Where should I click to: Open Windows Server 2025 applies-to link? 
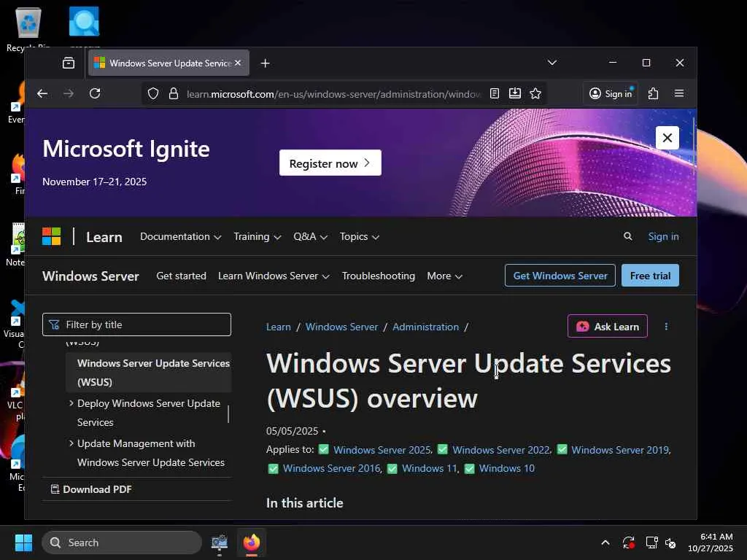(x=382, y=450)
